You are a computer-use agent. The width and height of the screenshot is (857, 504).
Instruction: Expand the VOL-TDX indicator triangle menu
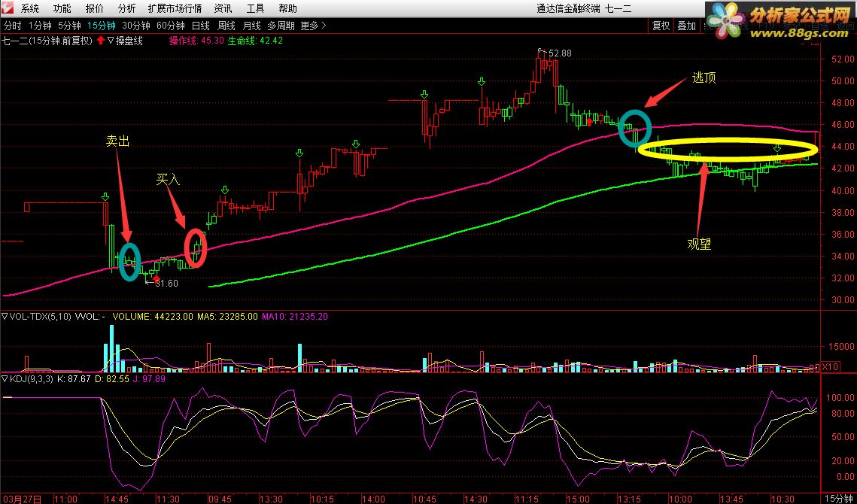5,316
